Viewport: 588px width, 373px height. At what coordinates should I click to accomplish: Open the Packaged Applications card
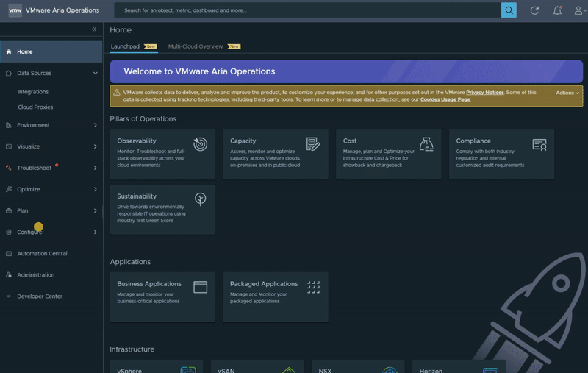pos(275,296)
